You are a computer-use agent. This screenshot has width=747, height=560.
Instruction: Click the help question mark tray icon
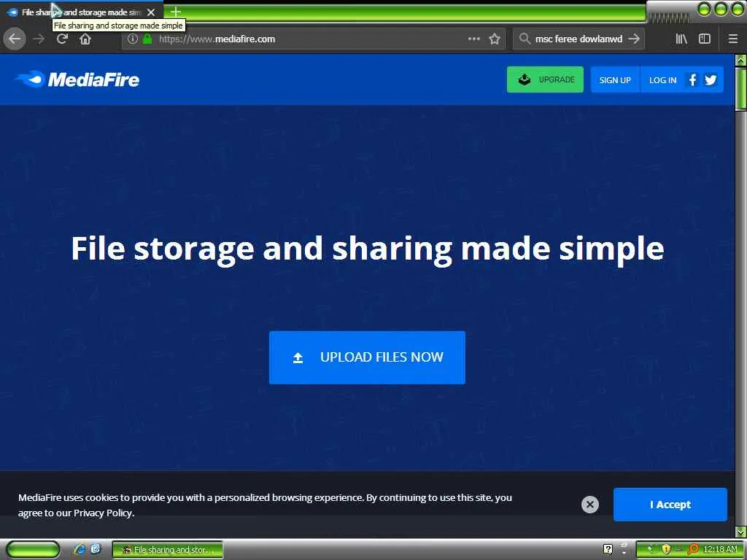click(608, 550)
